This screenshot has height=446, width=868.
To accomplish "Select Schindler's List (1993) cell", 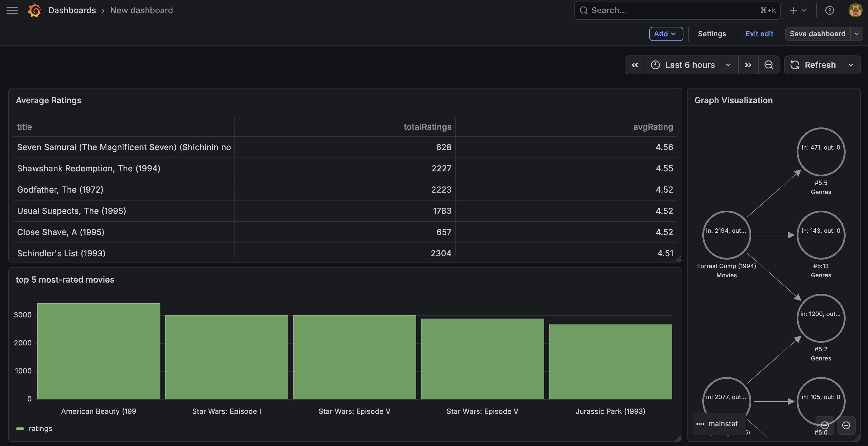I will click(x=124, y=251).
